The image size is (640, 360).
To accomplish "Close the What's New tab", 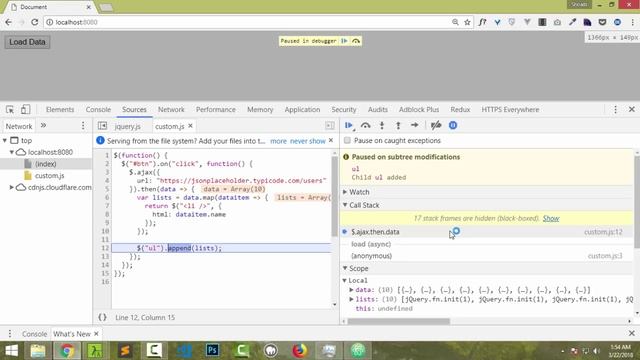I will tap(96, 333).
